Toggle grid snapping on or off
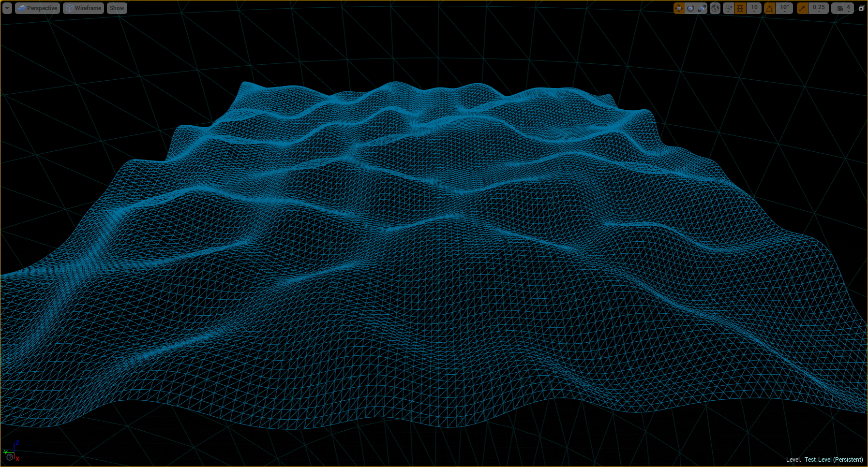 [x=740, y=8]
